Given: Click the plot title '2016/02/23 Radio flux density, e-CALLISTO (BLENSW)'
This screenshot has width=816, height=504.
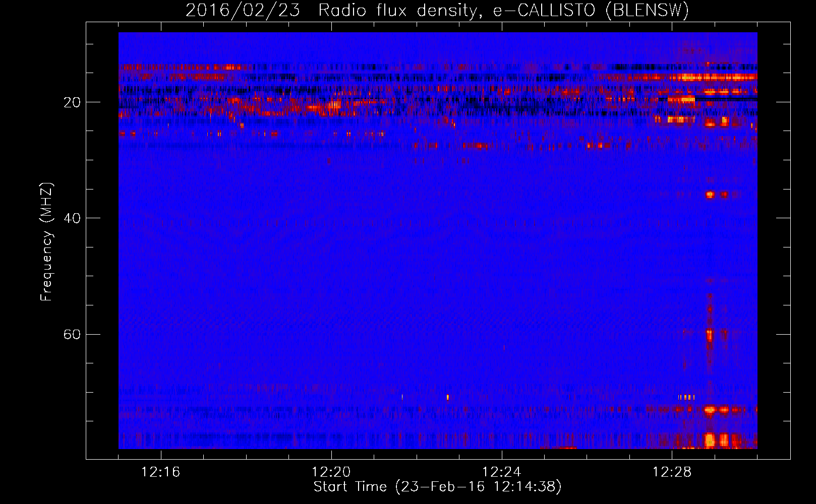Looking at the screenshot, I should [x=437, y=11].
